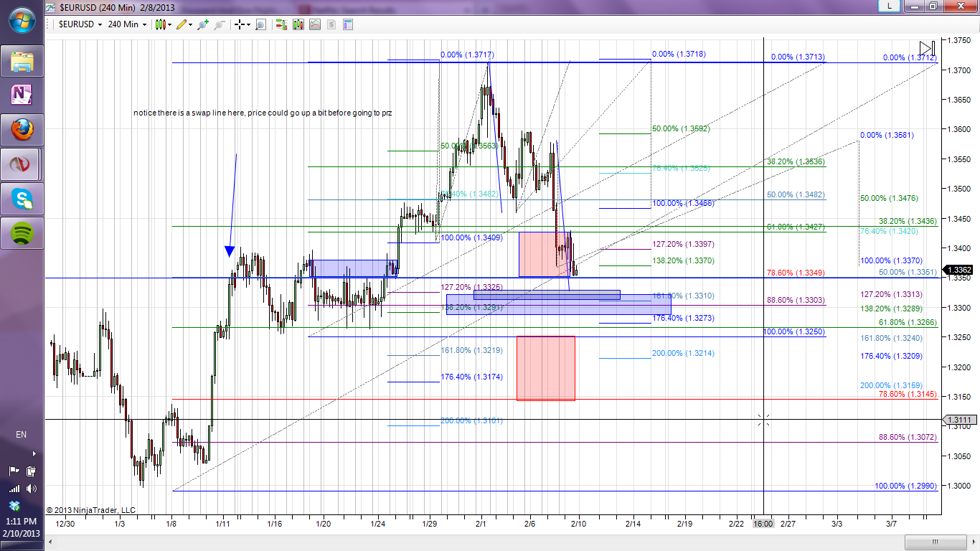Open Firefox from the taskbar
This screenshot has height=551, width=980.
tap(22, 130)
